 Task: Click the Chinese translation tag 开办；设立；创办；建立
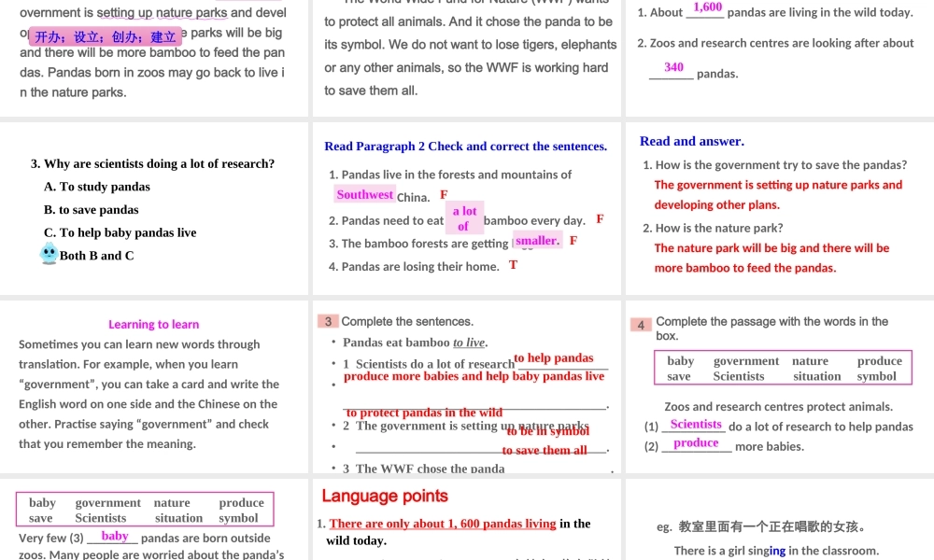(x=105, y=37)
